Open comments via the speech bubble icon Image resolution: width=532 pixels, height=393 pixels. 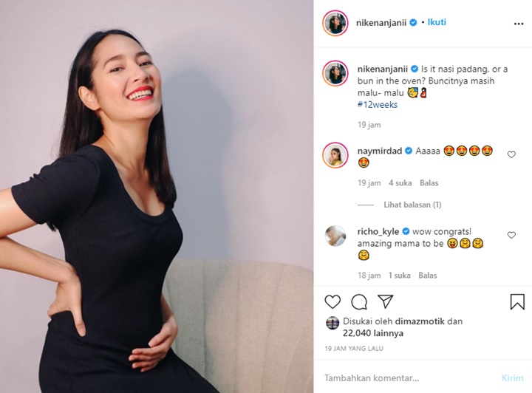click(x=359, y=302)
